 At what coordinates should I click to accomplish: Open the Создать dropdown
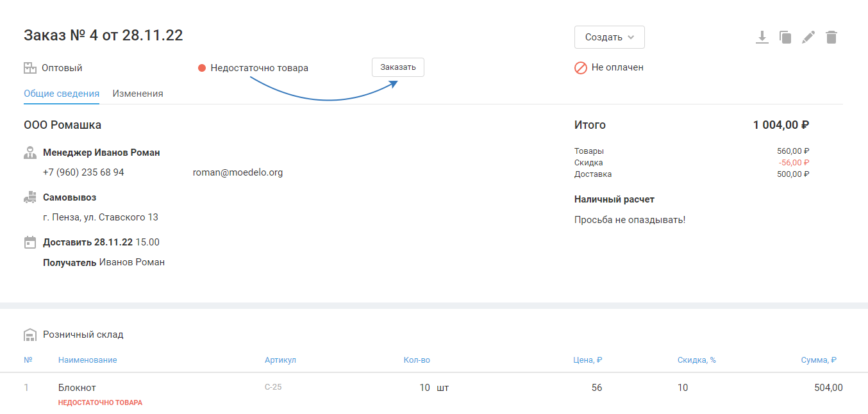click(x=609, y=37)
